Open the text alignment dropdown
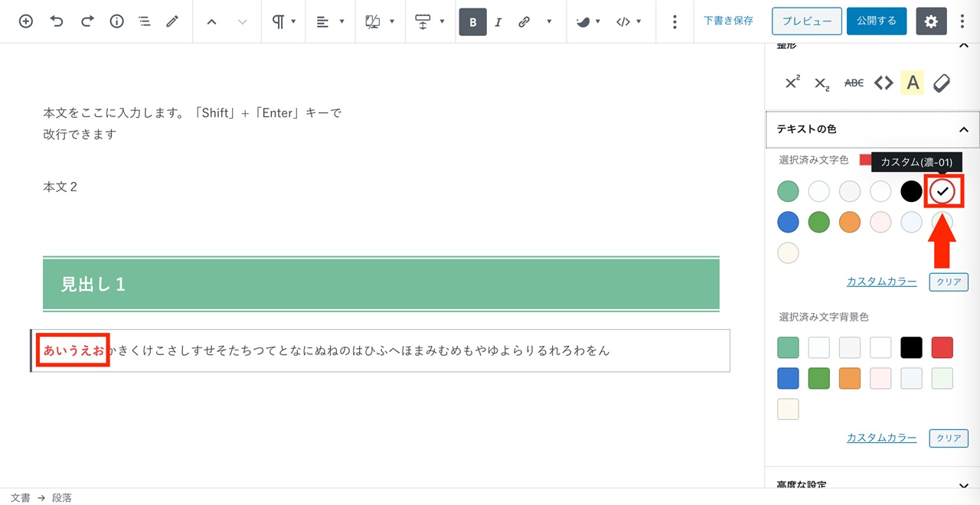This screenshot has width=980, height=505. 330,22
